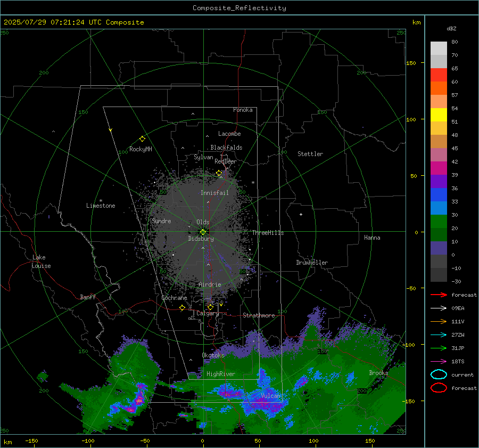Click the Airdrie city label
This screenshot has width=479, height=448.
point(210,284)
